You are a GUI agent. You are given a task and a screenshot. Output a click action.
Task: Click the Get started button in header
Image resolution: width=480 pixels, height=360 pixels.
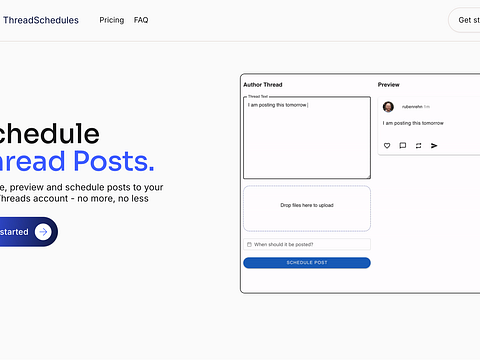pyautogui.click(x=465, y=20)
